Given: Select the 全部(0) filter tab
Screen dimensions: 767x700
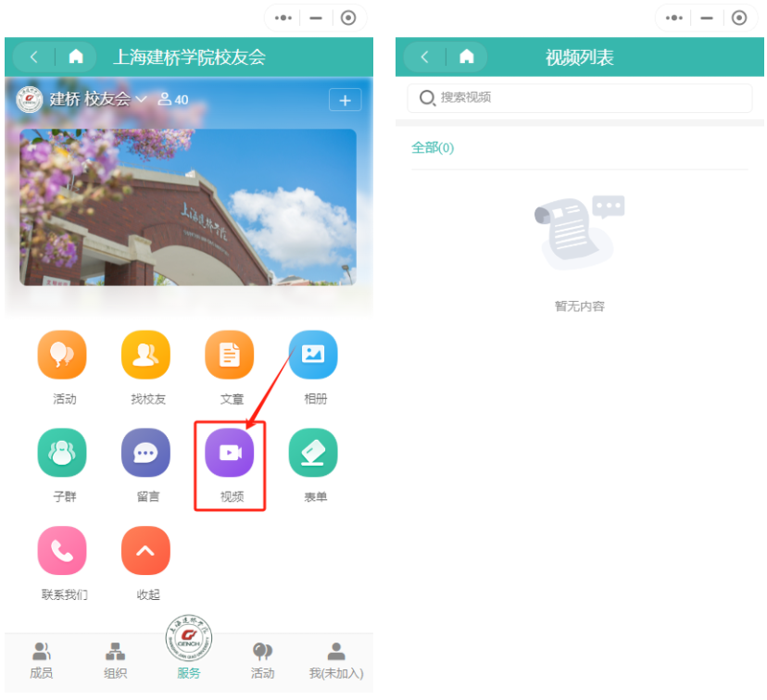Looking at the screenshot, I should pos(433,147).
